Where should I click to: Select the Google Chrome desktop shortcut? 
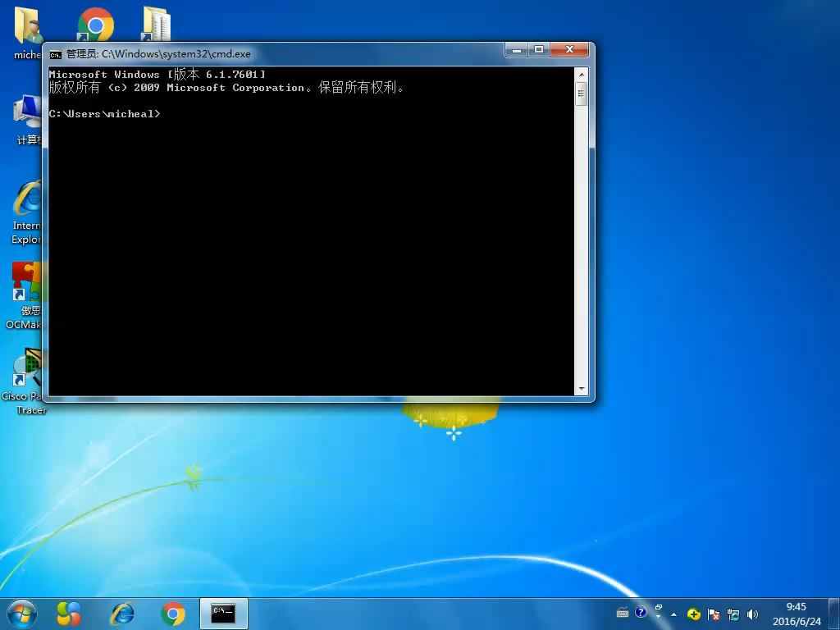(95, 25)
